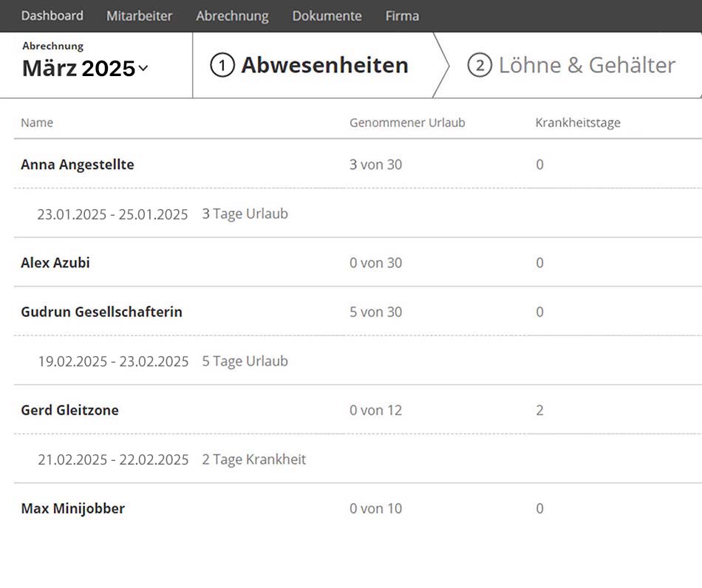Open employee Gerd Gleitzone
The height and width of the screenshot is (588, 702).
pyautogui.click(x=69, y=410)
